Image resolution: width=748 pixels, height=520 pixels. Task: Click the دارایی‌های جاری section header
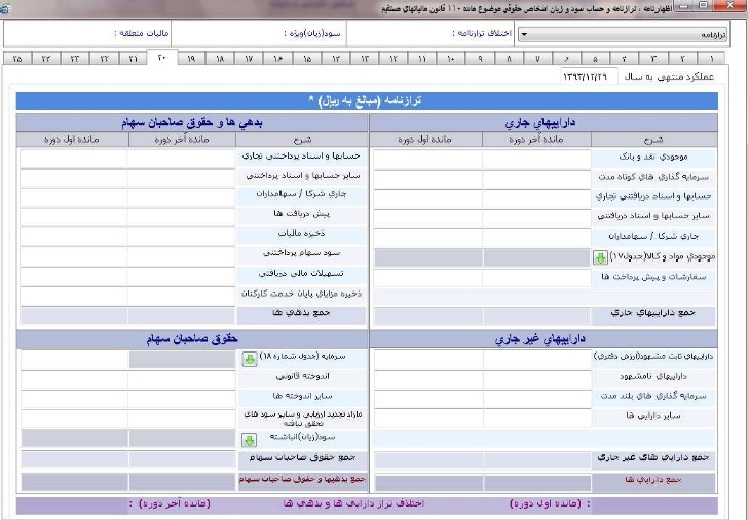pos(543,123)
